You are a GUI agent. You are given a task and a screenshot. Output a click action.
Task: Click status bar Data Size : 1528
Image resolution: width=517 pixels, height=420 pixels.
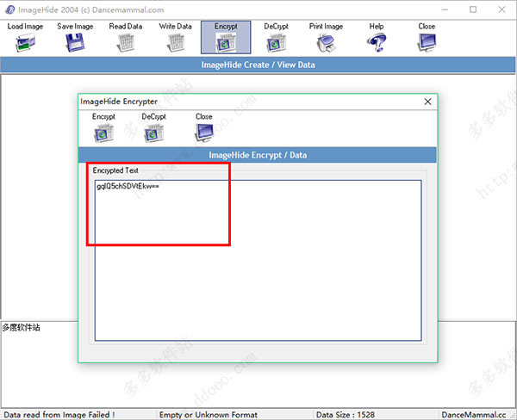(346, 414)
